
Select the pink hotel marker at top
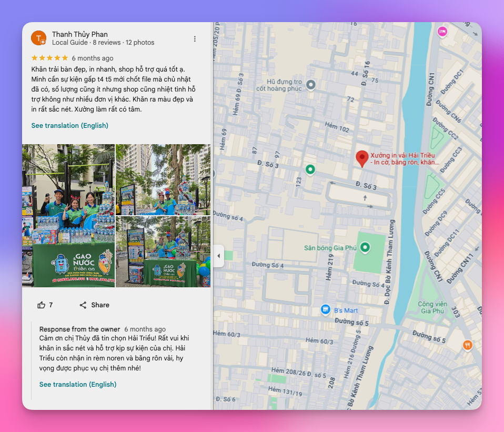coord(442,32)
